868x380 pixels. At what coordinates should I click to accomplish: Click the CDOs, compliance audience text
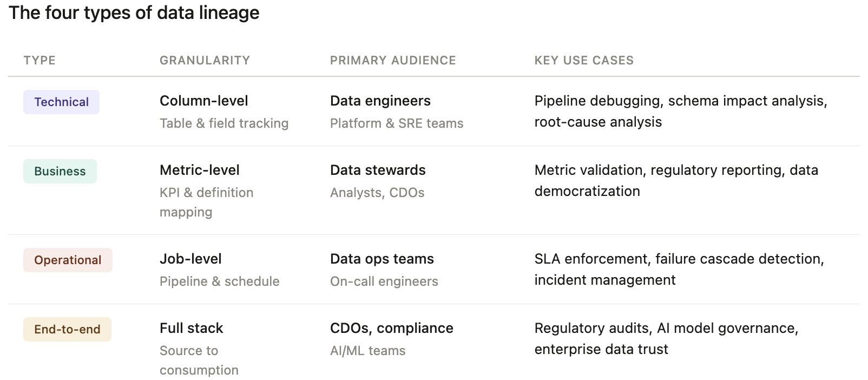click(391, 328)
